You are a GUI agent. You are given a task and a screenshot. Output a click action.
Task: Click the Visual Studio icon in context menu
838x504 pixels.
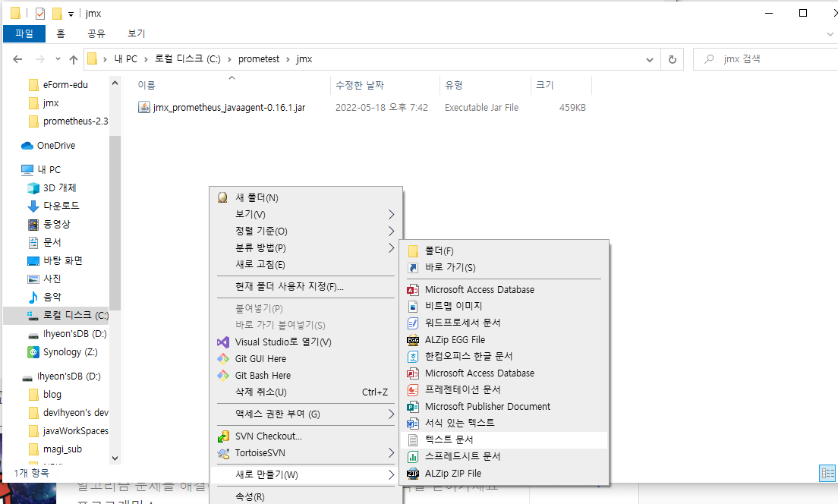(x=223, y=342)
